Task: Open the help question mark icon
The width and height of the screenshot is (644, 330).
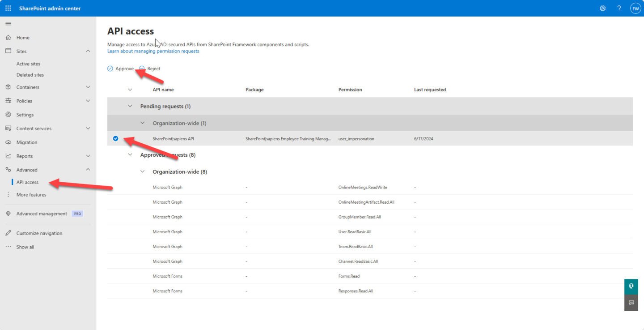Action: tap(619, 8)
